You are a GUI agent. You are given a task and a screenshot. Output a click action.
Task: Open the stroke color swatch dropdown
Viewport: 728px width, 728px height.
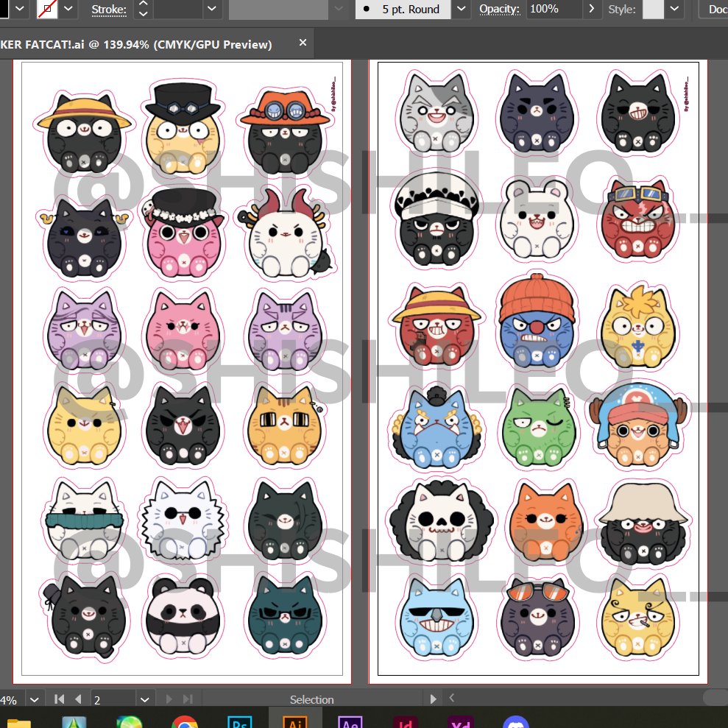point(68,8)
